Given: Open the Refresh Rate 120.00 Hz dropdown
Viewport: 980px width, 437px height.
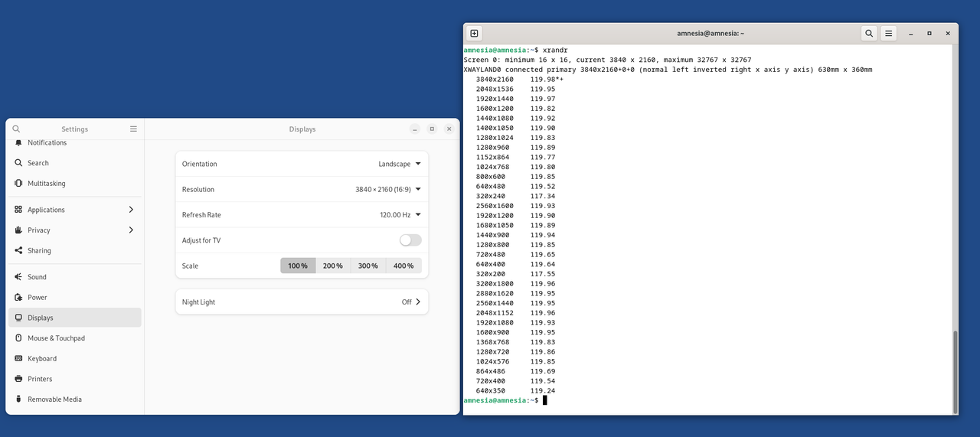Looking at the screenshot, I should tap(400, 215).
